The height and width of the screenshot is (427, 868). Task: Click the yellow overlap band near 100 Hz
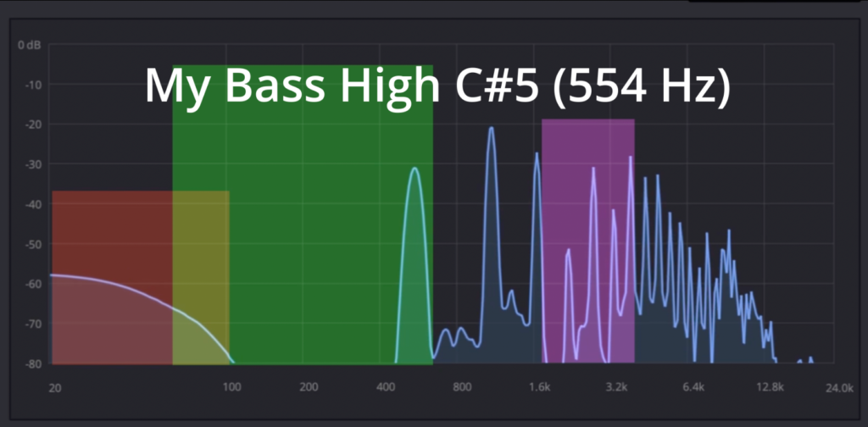pos(201,254)
